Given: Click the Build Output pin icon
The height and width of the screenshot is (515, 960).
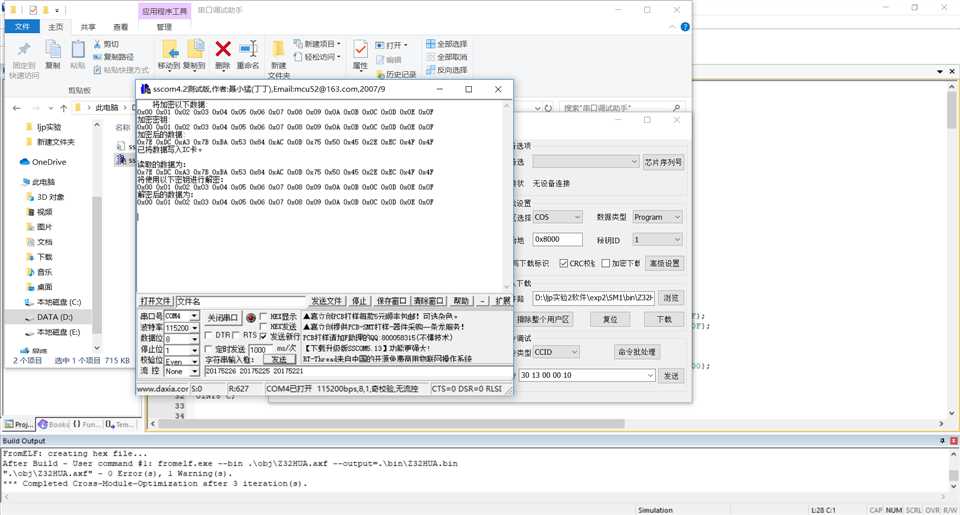Looking at the screenshot, I should [x=942, y=441].
